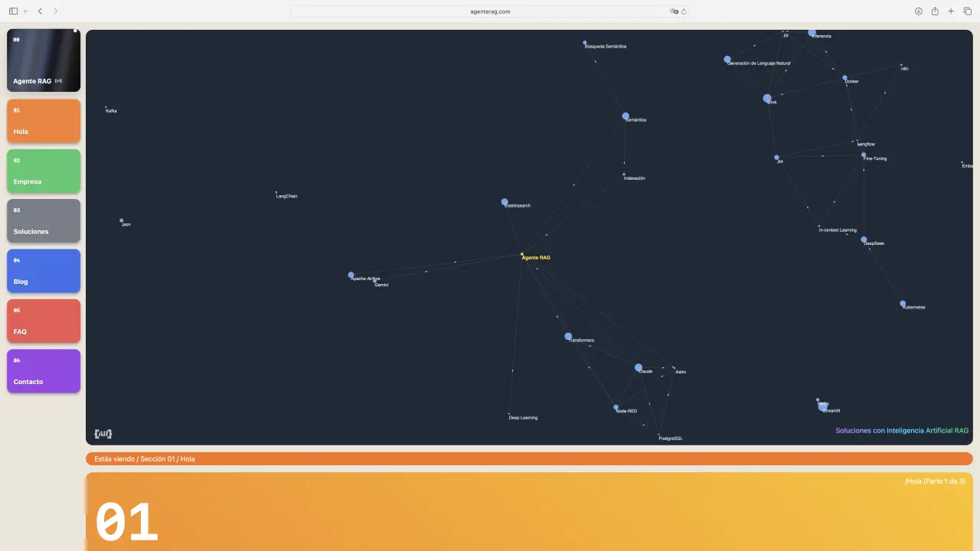Reload the page with refresh icon
This screenshot has height=551, width=980.
684,11
